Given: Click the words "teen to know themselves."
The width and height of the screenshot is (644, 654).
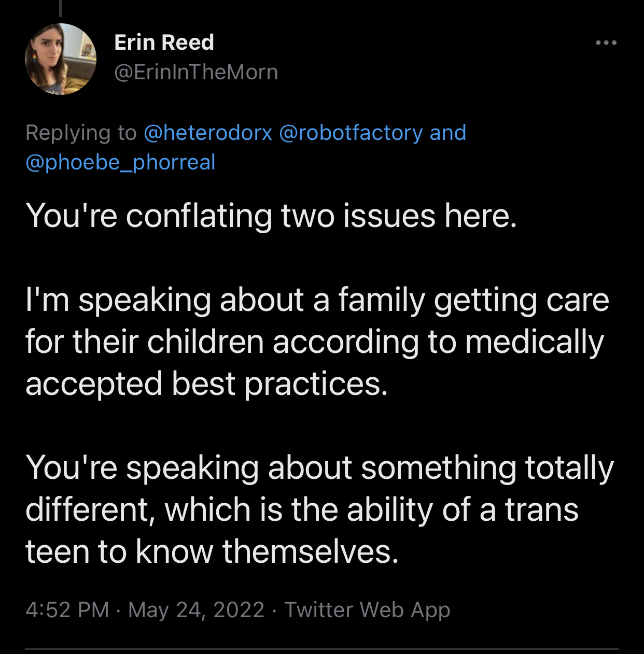Looking at the screenshot, I should (212, 551).
